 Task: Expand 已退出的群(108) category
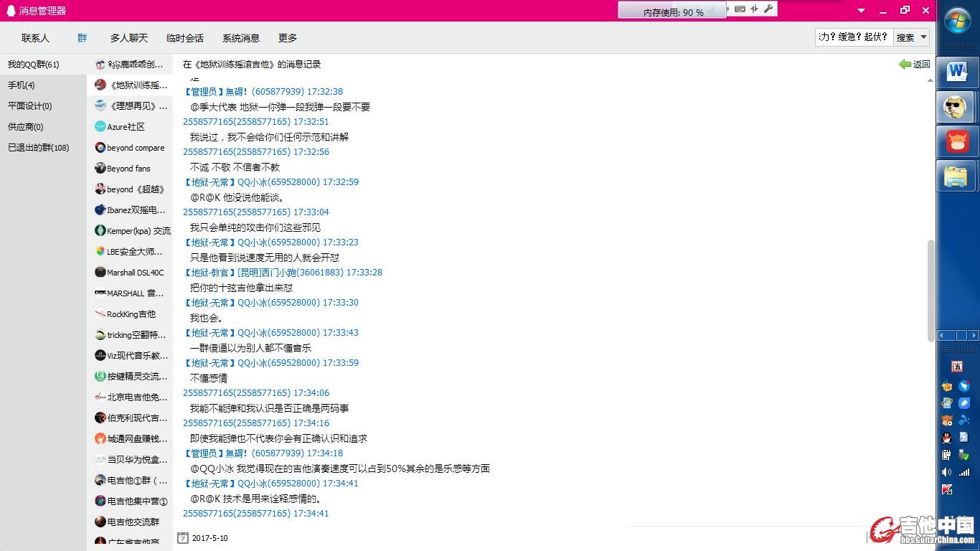[x=39, y=148]
